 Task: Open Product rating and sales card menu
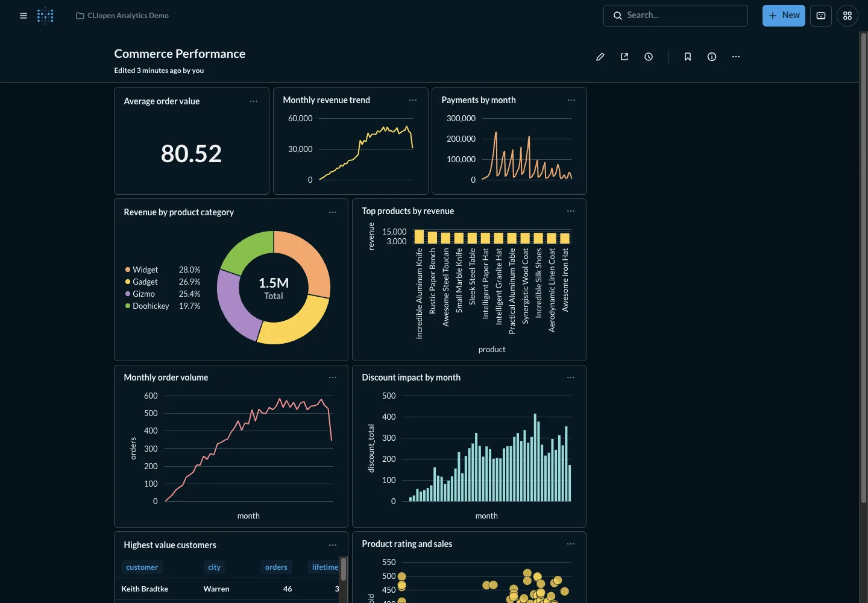[x=571, y=544]
